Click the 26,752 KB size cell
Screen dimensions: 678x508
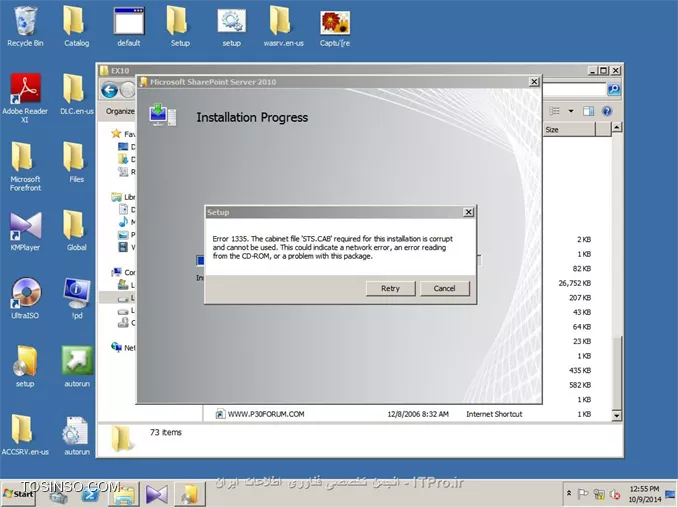575,283
